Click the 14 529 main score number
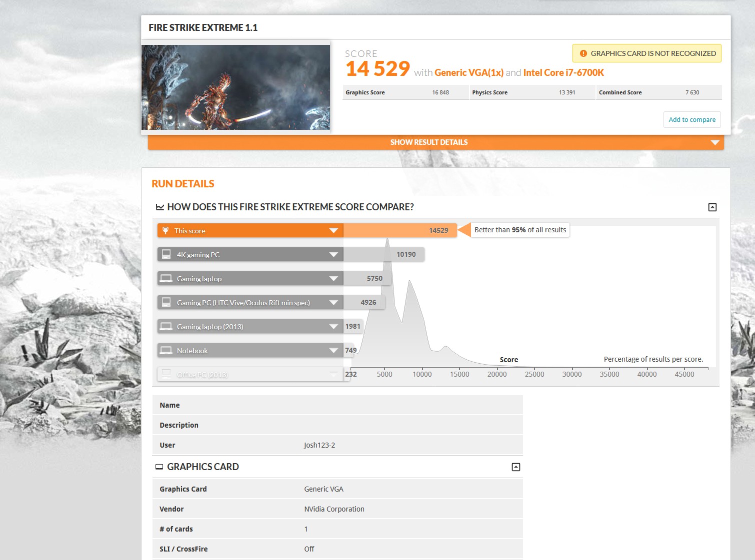Viewport: 755px width, 560px height. pos(378,69)
